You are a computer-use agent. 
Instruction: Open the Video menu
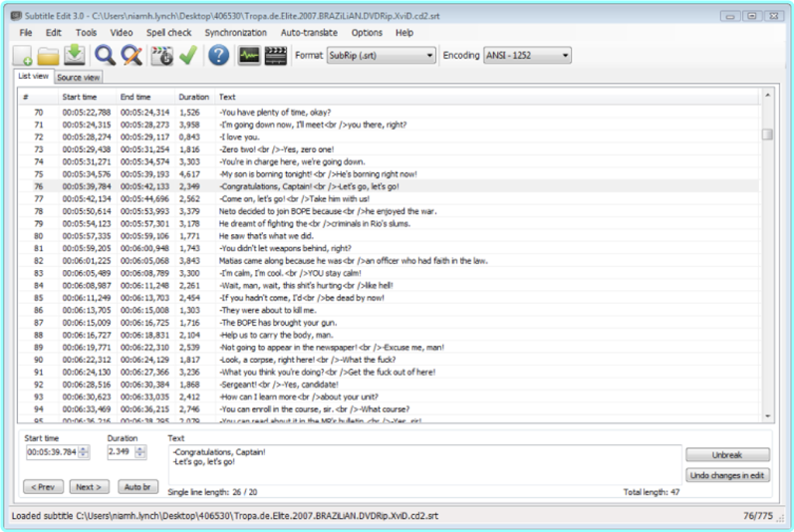[122, 33]
